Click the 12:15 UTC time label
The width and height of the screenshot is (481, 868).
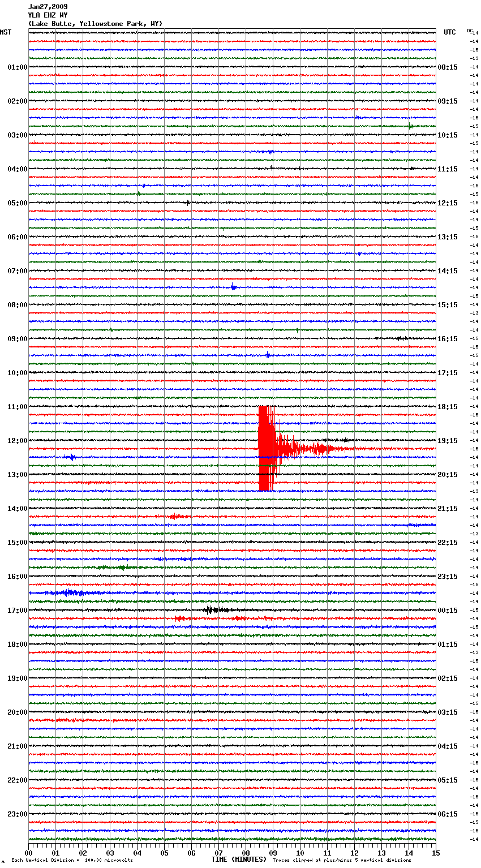click(x=448, y=203)
